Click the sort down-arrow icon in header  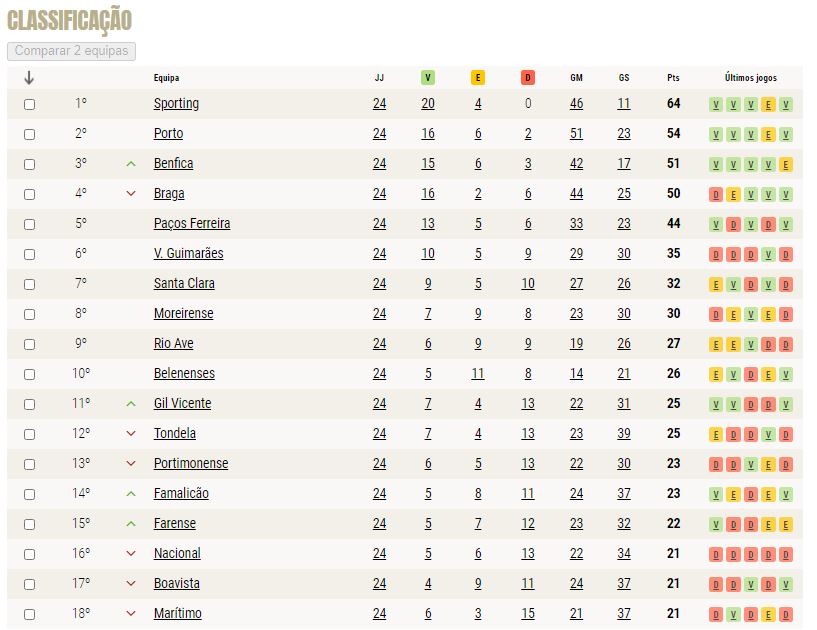[29, 78]
